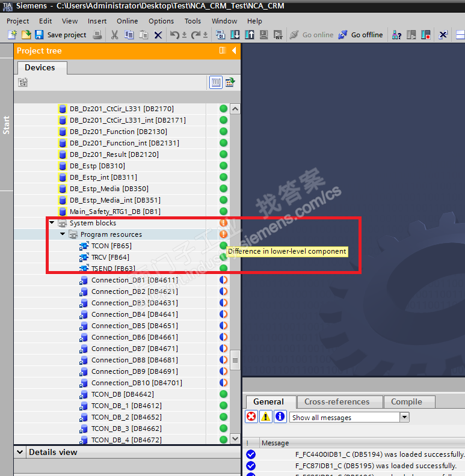Image resolution: width=465 pixels, height=476 pixels.
Task: Click the Print toolbar icon
Action: (x=97, y=35)
